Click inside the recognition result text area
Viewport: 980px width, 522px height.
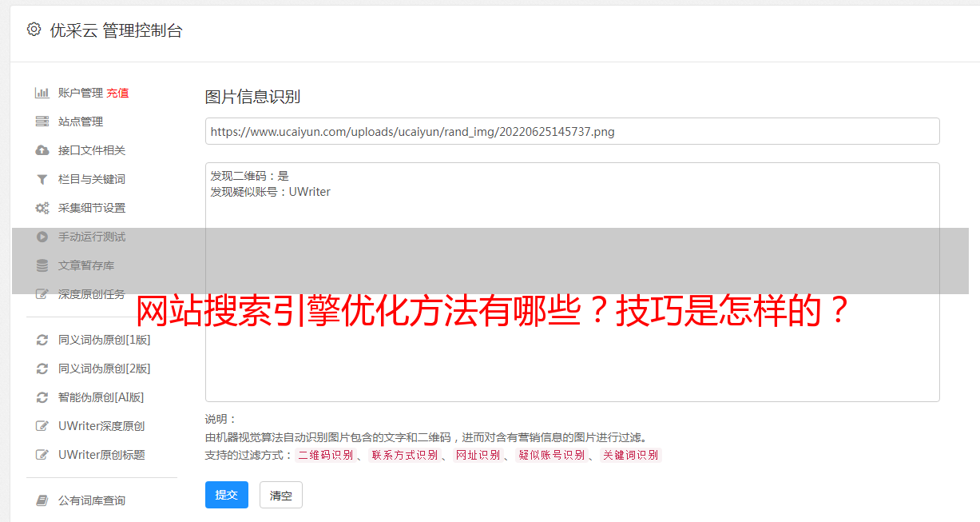(x=572, y=282)
